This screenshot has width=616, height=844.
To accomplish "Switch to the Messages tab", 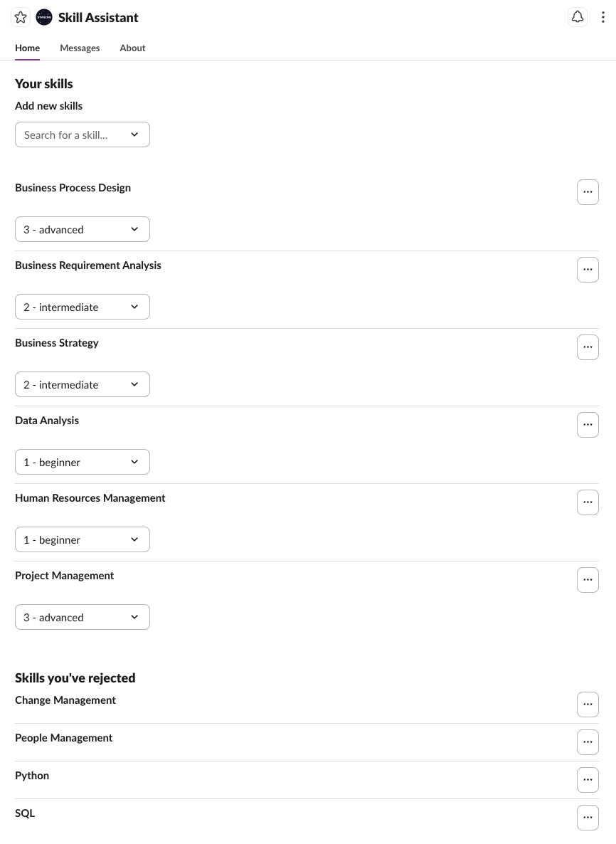I will click(80, 48).
